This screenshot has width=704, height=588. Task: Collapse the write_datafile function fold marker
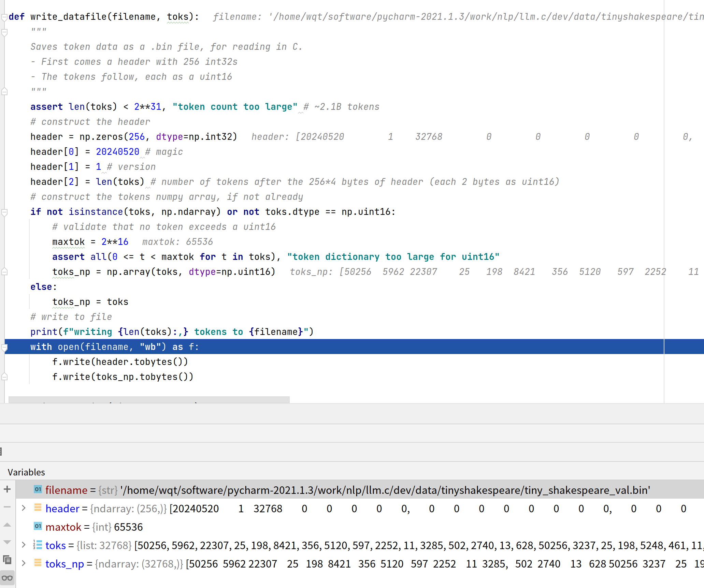4,17
